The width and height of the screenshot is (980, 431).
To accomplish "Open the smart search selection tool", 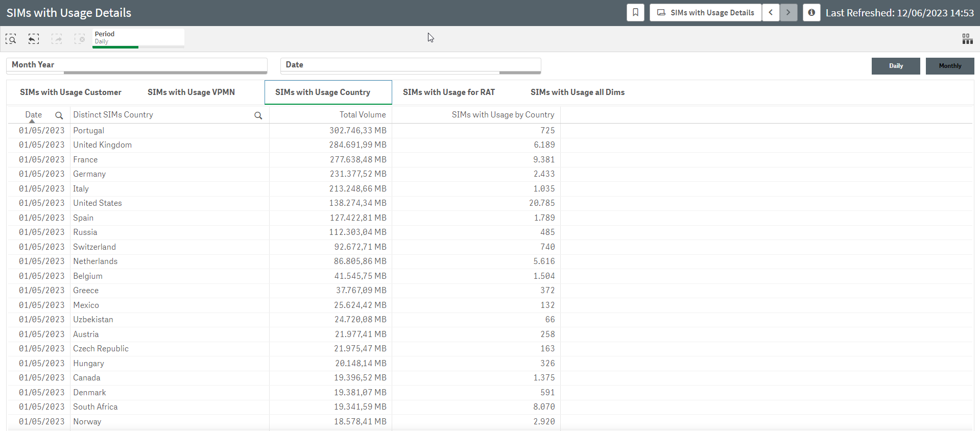I will point(11,39).
